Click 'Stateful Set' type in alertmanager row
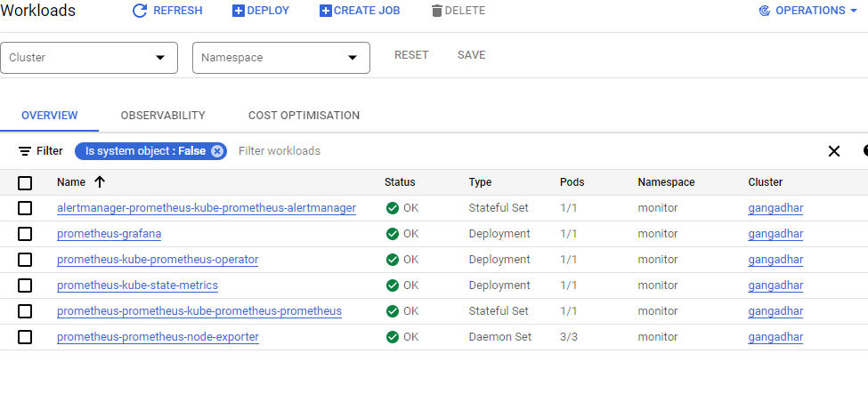Viewport: 868px width, 402px height. tap(499, 208)
